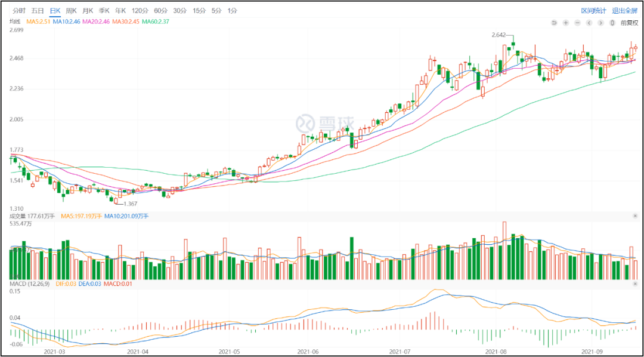Open the 周K weekly chart tab
Image resolution: width=644 pixels, height=357 pixels.
pos(72,11)
